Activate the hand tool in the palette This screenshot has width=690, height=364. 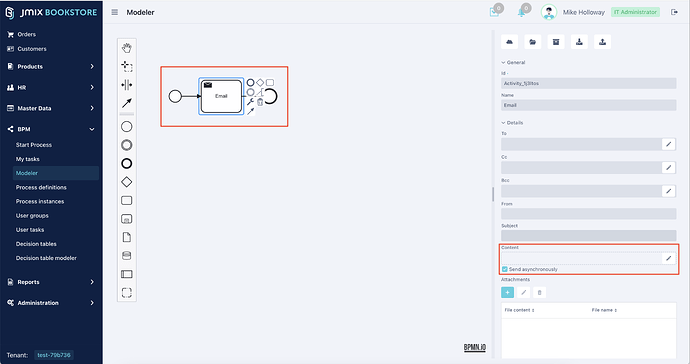127,48
